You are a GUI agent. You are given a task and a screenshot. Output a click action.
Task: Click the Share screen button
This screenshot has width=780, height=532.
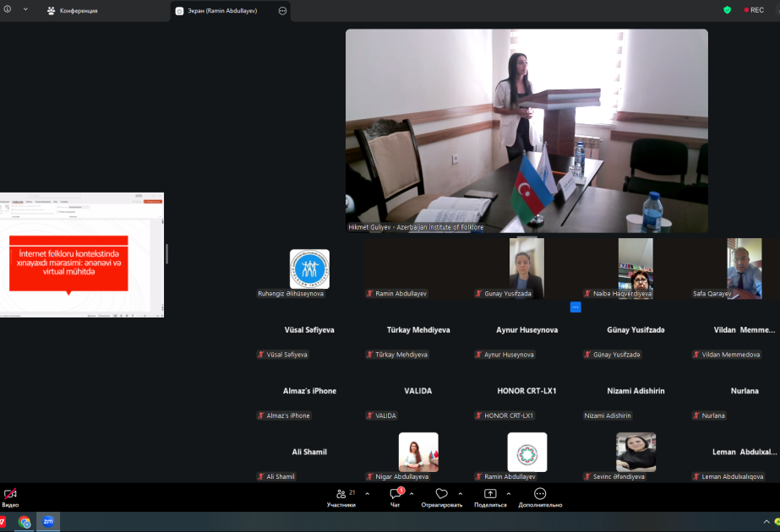[x=490, y=497]
